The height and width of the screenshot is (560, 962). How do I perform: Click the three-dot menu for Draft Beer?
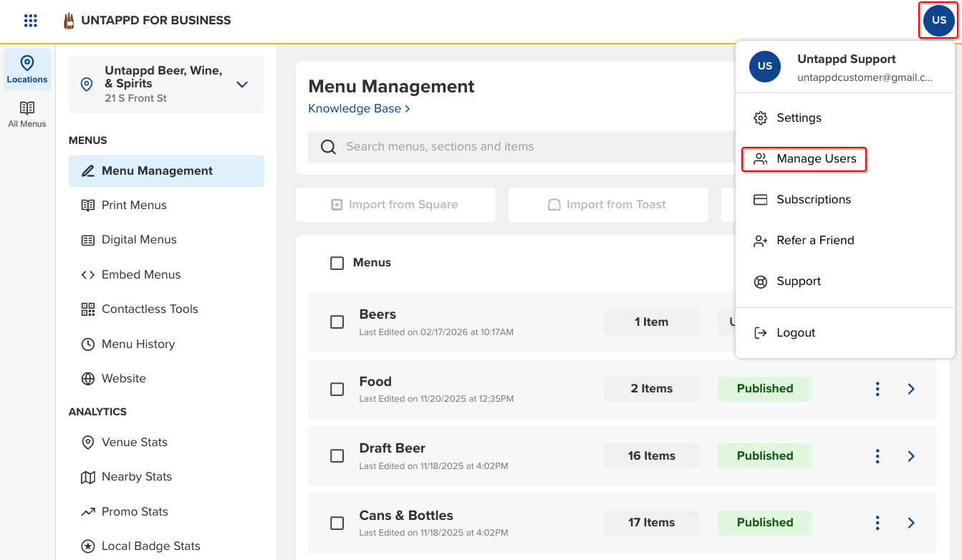[x=877, y=456]
